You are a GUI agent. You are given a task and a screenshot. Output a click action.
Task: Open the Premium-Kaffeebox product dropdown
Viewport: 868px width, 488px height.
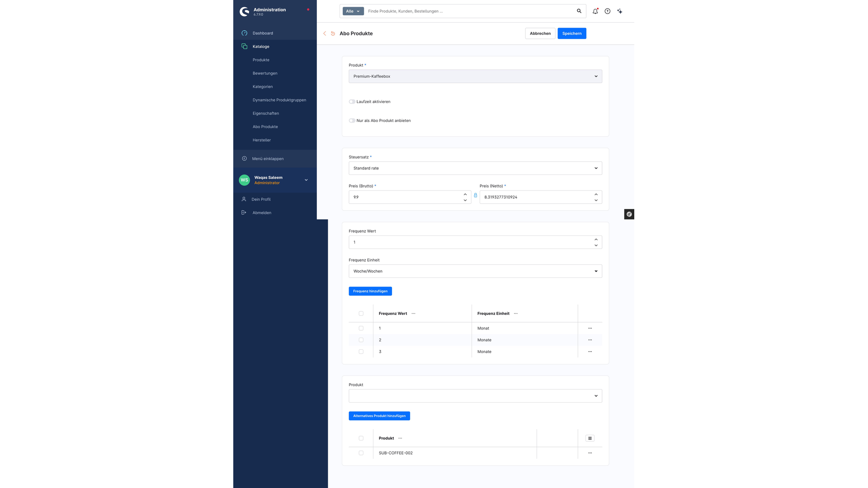(x=475, y=76)
